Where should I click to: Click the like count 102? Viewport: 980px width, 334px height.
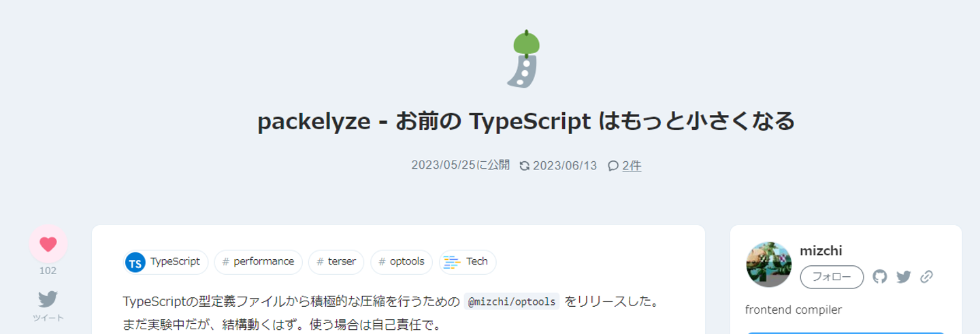tap(48, 271)
